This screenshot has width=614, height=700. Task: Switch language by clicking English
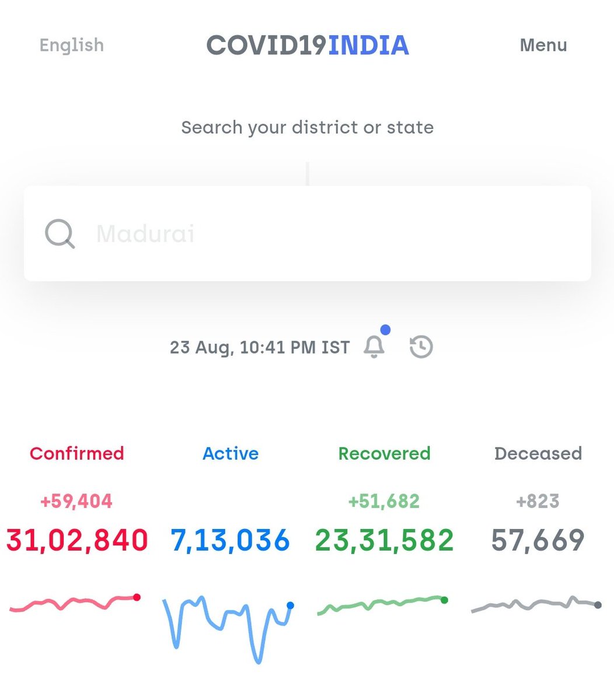coord(71,45)
